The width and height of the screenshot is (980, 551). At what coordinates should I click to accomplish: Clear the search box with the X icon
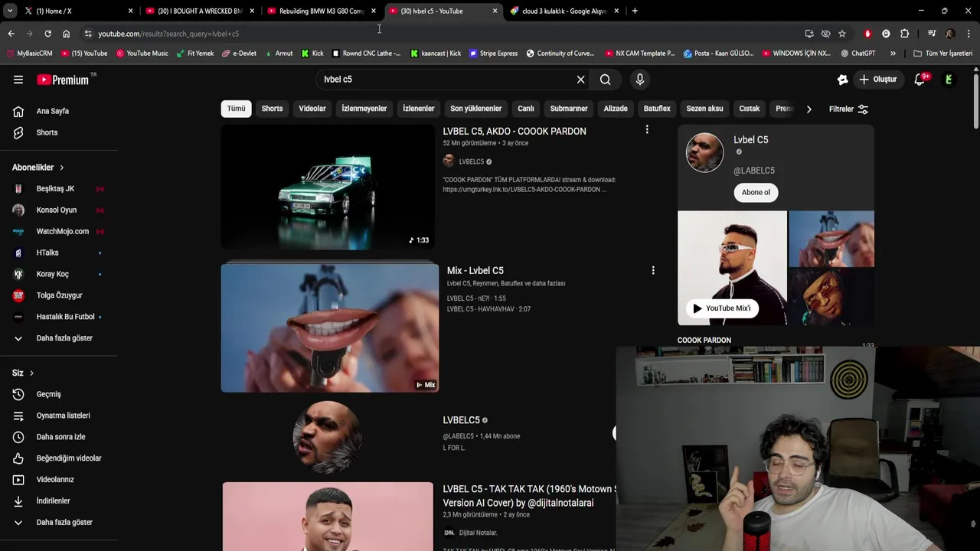click(580, 80)
